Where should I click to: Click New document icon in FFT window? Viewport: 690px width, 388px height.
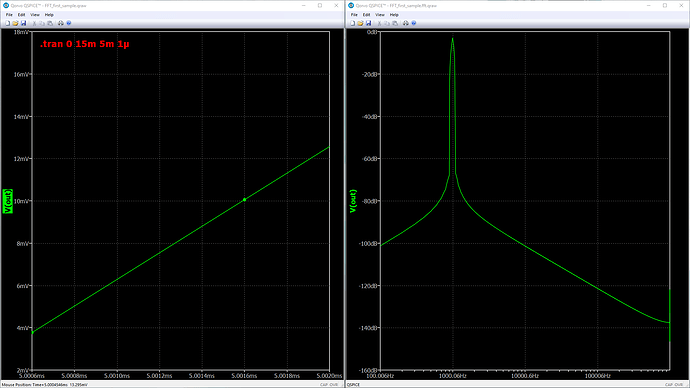tap(352, 23)
